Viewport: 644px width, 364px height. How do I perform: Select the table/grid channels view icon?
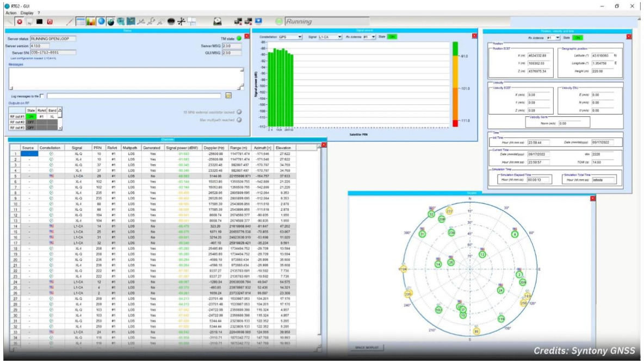click(79, 21)
